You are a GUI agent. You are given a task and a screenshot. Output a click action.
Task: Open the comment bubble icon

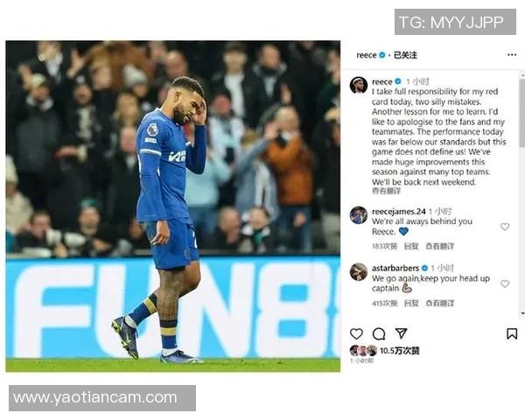click(379, 333)
